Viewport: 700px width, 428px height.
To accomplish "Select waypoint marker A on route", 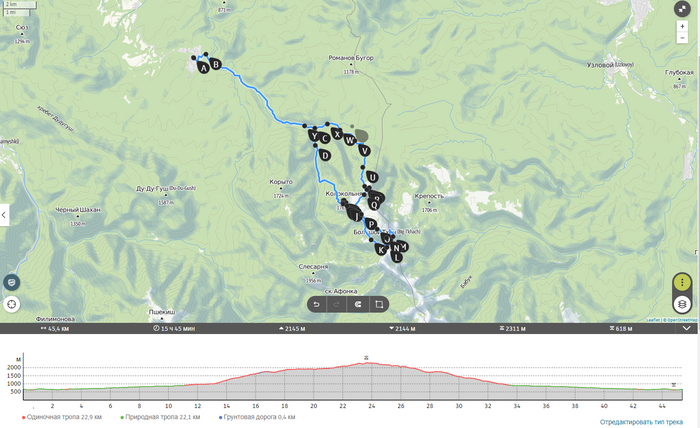I will (203, 67).
